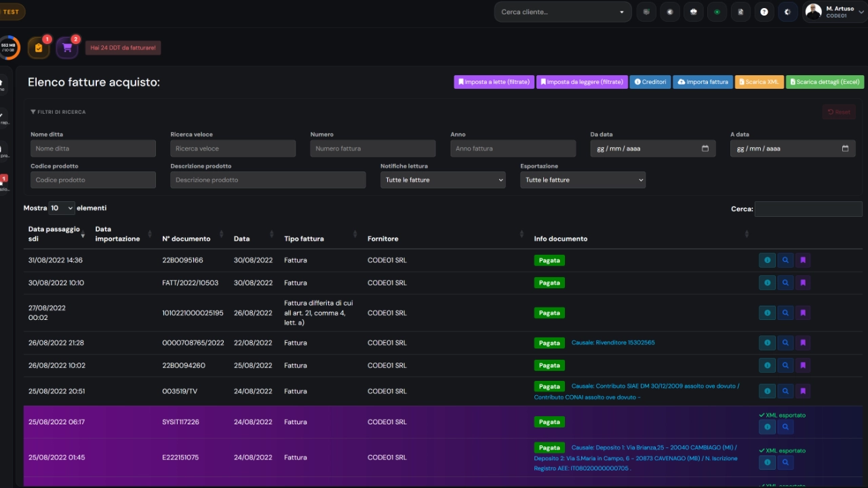Focus the Ricerca veloce input field

tap(233, 148)
